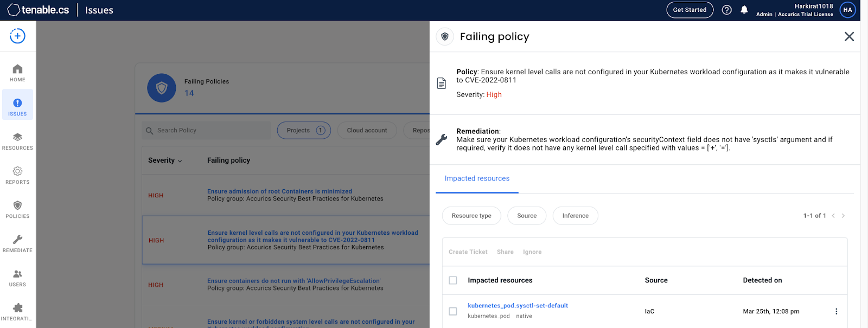The height and width of the screenshot is (328, 868).
Task: Open the Inference filter dropdown
Action: pos(576,216)
